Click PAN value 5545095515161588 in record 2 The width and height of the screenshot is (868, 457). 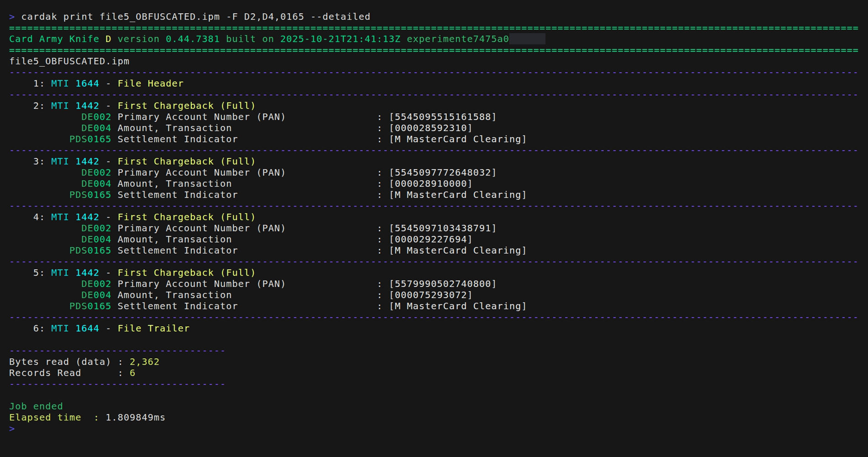(x=442, y=117)
